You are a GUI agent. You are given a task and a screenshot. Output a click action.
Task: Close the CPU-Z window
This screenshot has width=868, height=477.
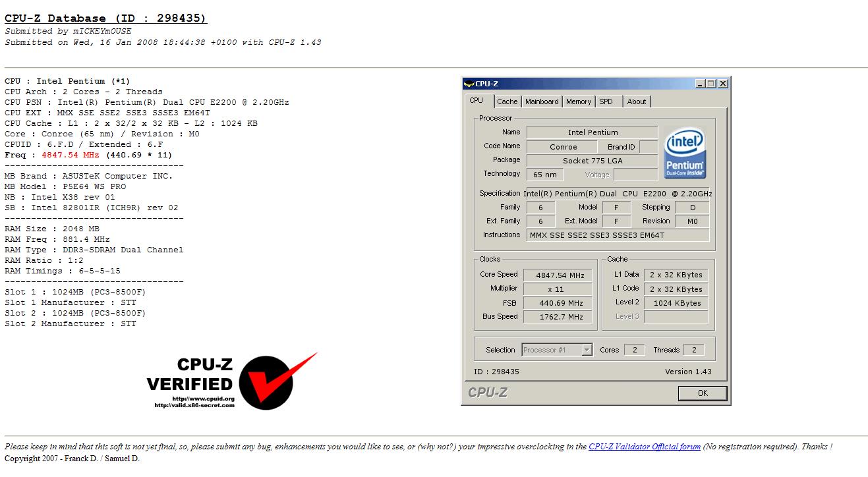[x=722, y=84]
